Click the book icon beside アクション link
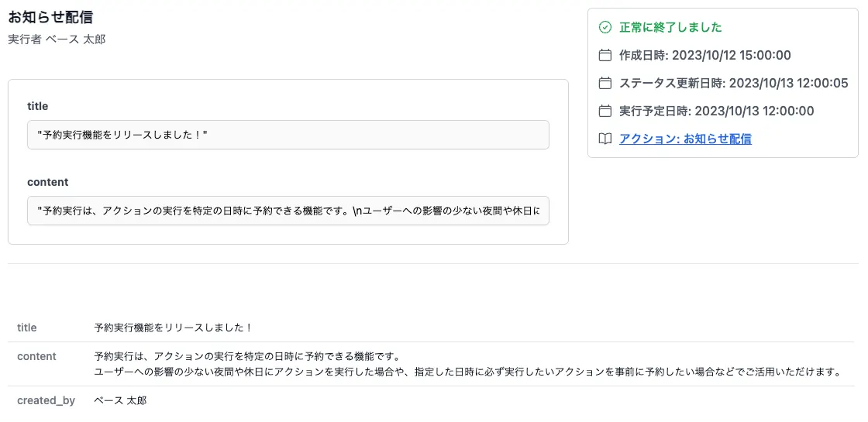Image resolution: width=868 pixels, height=422 pixels. 605,139
